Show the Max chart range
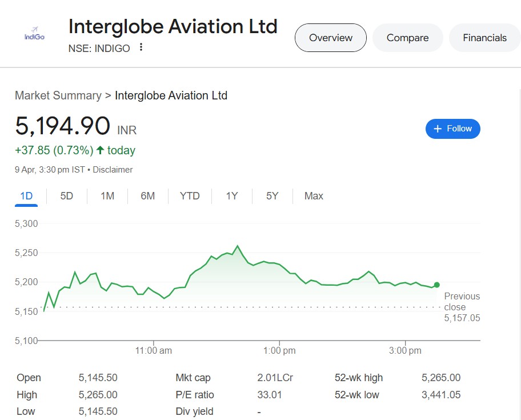 click(314, 196)
